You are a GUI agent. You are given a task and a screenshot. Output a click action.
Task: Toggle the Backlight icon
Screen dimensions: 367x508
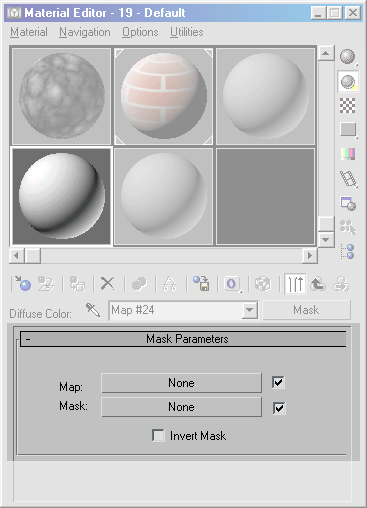click(x=348, y=81)
